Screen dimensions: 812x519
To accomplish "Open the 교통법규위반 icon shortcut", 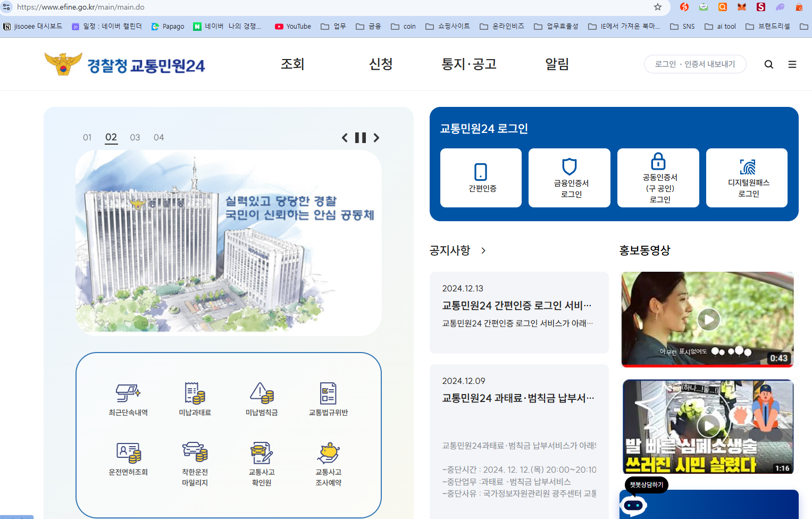I will point(328,400).
